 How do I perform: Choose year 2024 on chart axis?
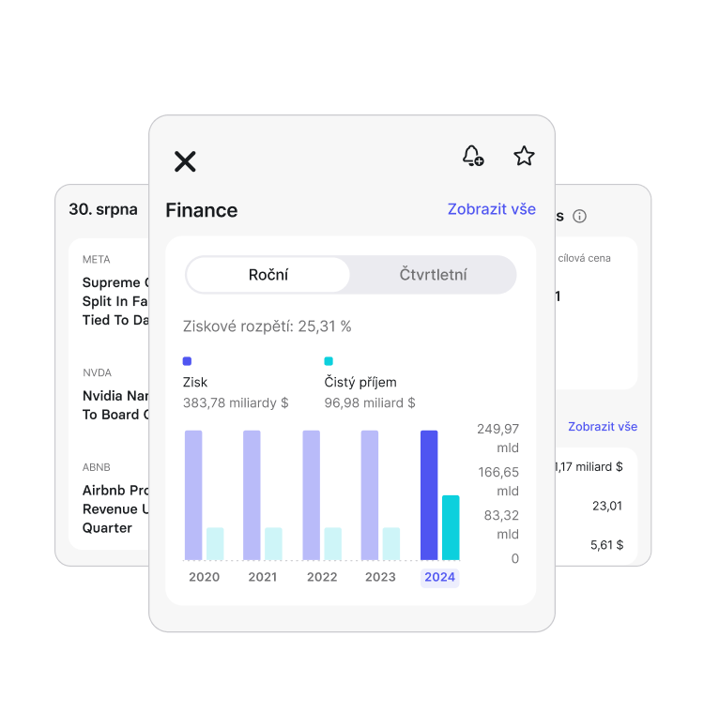[x=439, y=577]
